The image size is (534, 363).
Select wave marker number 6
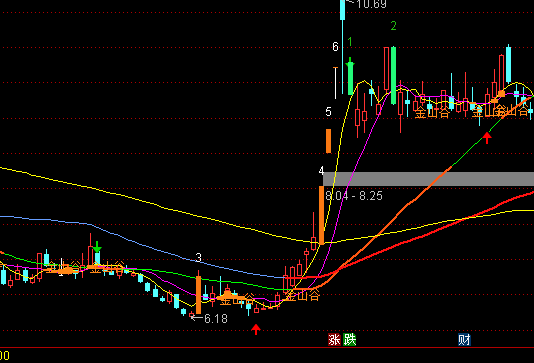click(x=335, y=47)
